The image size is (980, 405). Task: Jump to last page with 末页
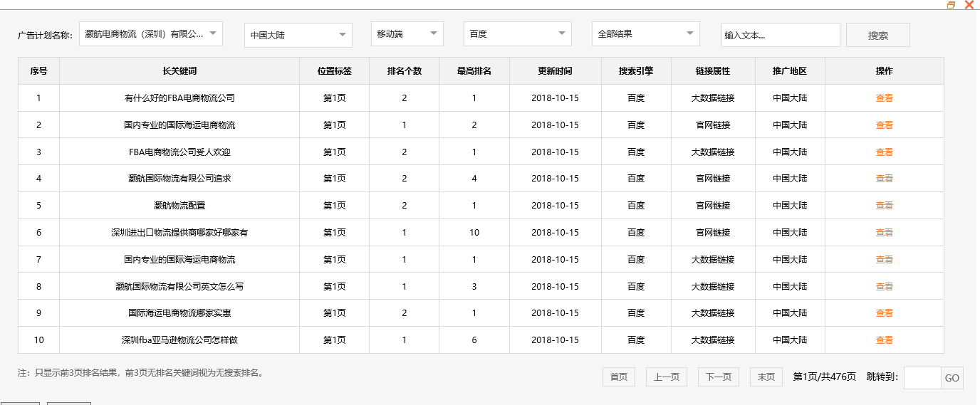tap(766, 377)
